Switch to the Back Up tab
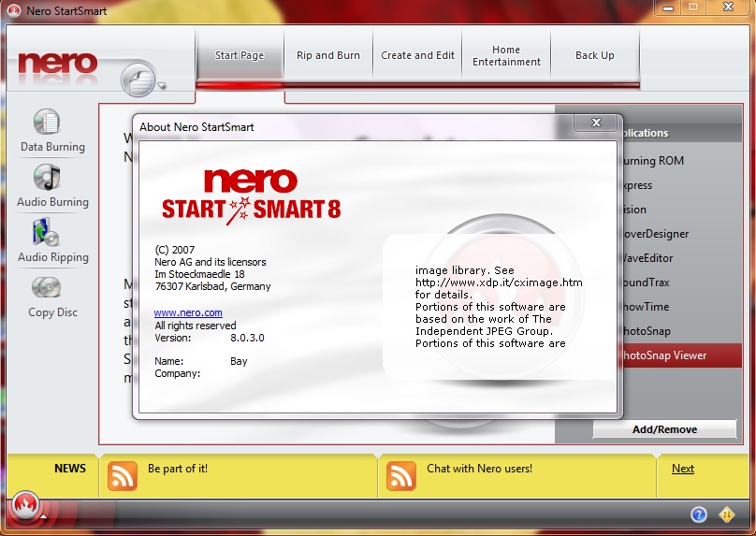Image resolution: width=756 pixels, height=536 pixels. (x=595, y=55)
